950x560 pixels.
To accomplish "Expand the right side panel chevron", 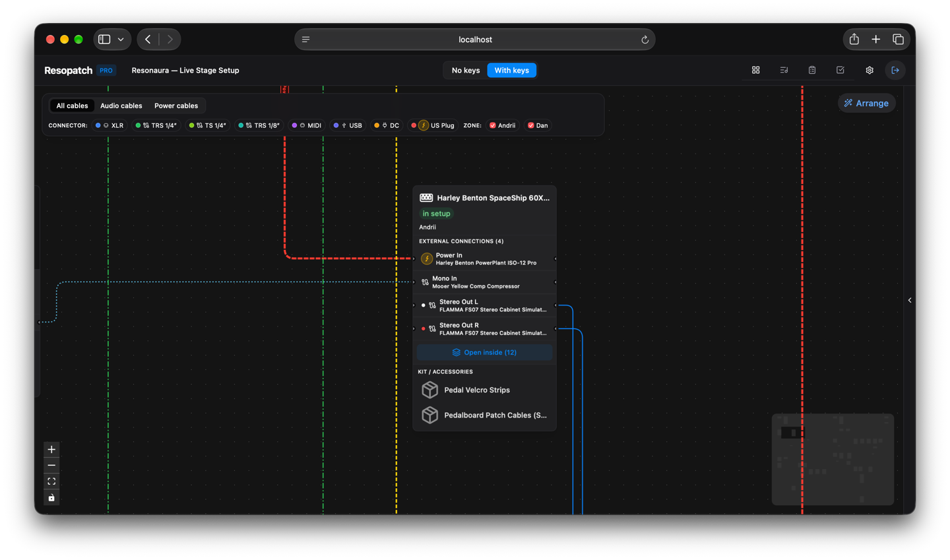I will click(x=910, y=300).
